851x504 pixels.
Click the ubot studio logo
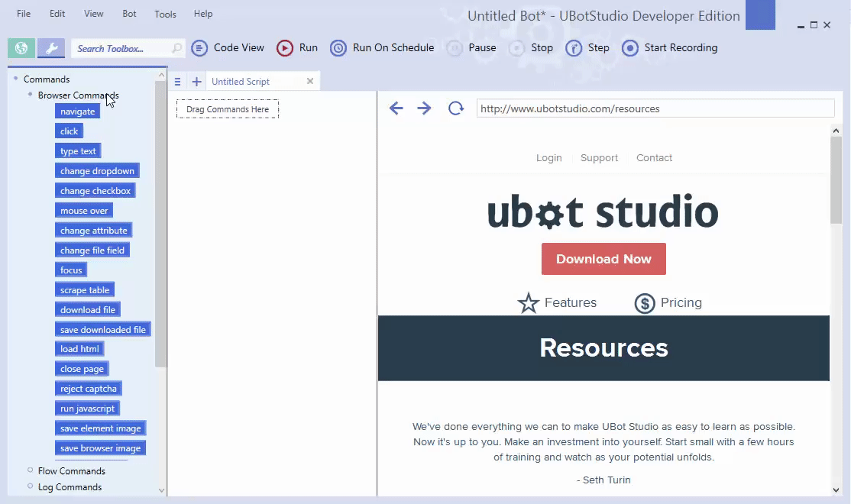tap(603, 212)
